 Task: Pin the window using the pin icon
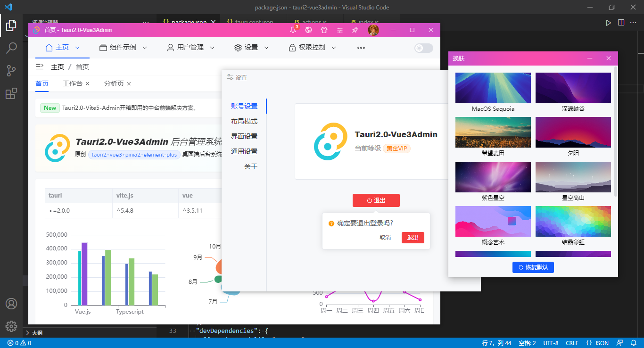(354, 30)
